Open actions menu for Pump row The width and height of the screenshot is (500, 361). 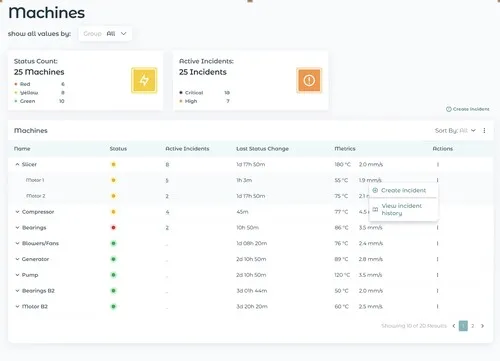438,275
